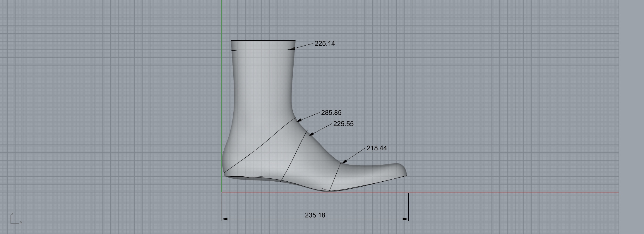Select the 235.18 length dimension text
Screen dimensions: 644x234
(x=315, y=215)
